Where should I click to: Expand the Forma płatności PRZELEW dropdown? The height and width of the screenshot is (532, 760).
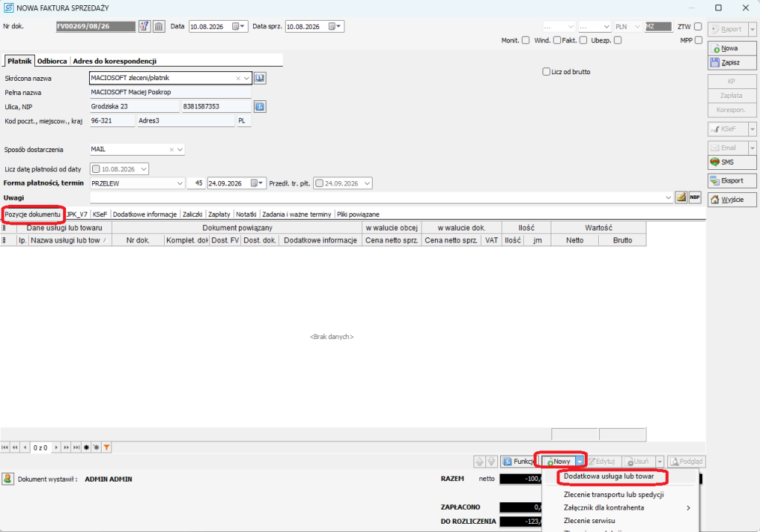pos(180,183)
